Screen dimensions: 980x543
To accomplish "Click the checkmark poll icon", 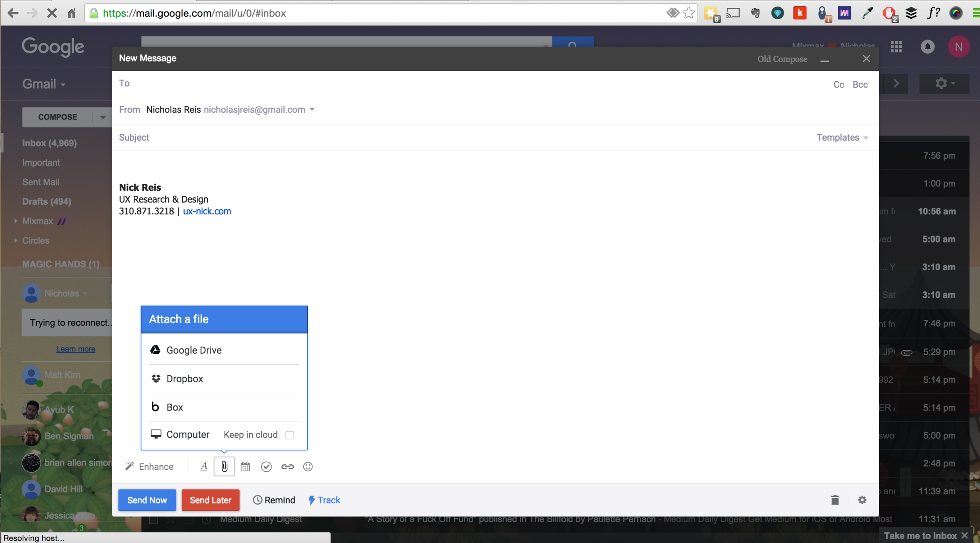I will pyautogui.click(x=266, y=466).
